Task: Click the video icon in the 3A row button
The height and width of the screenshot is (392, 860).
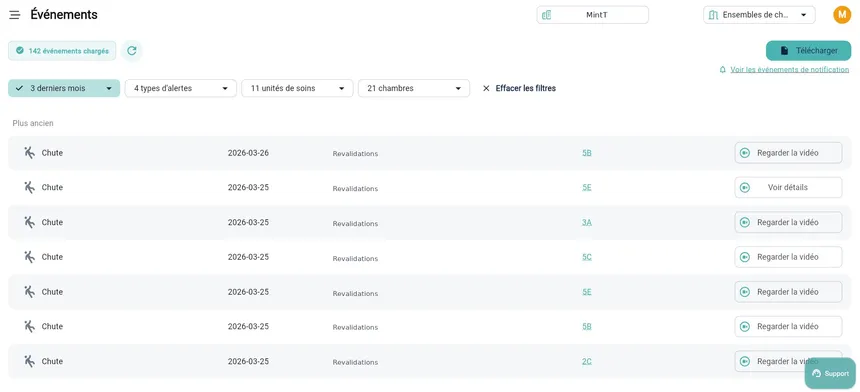Action: pyautogui.click(x=745, y=223)
